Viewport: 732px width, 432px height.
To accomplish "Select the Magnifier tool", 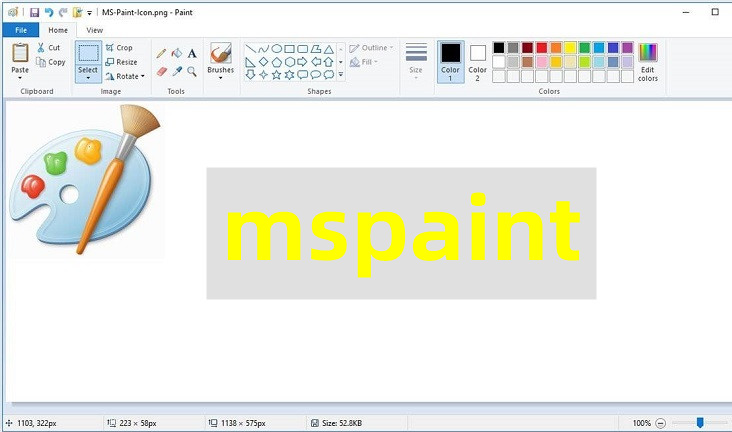I will [x=192, y=71].
